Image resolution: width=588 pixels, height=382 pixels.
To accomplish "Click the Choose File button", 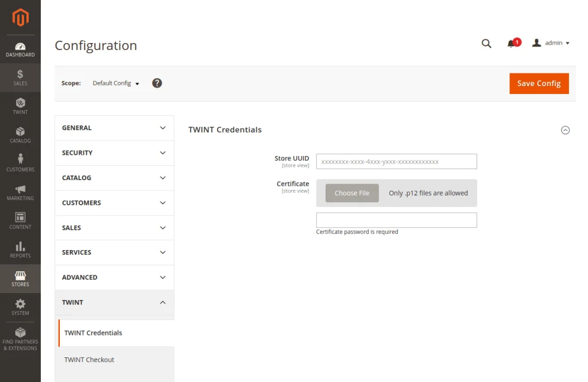I will point(352,193).
